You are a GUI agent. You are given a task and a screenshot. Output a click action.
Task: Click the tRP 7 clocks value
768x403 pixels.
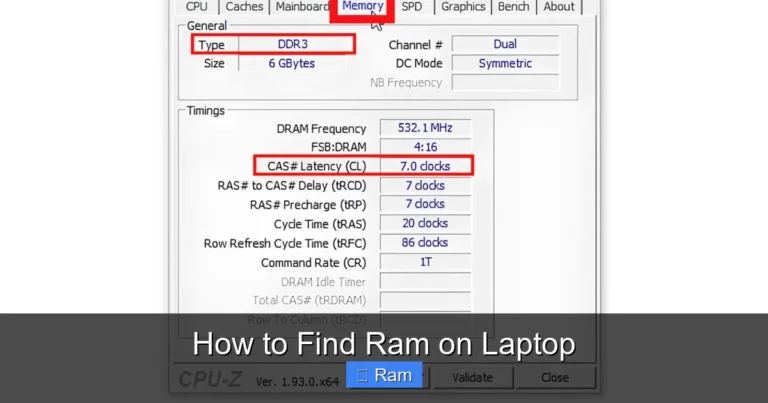(x=425, y=204)
